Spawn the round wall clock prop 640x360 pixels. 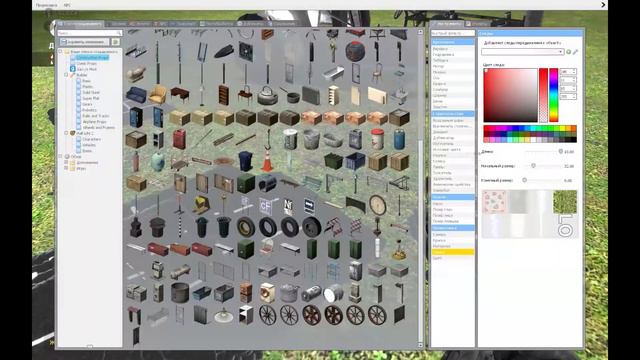pos(378,205)
